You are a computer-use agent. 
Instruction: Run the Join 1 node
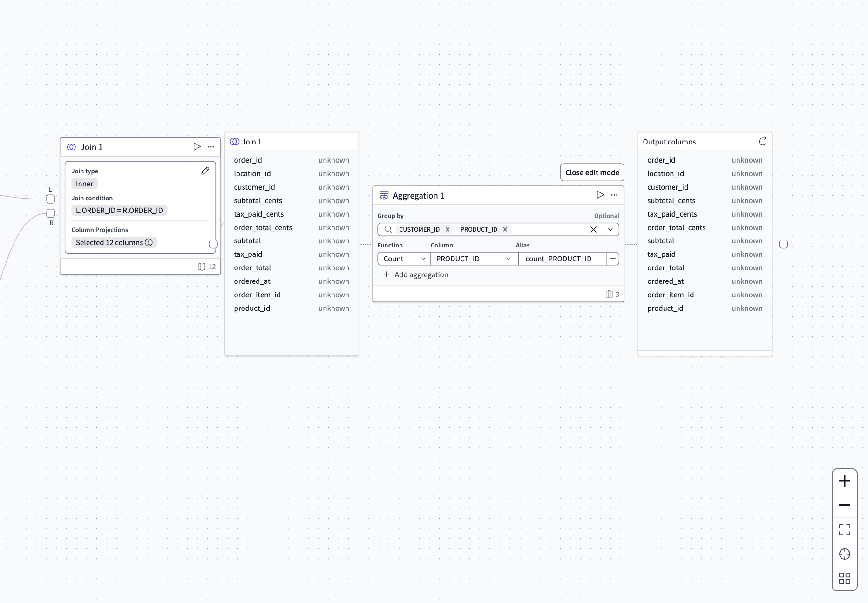click(x=196, y=146)
